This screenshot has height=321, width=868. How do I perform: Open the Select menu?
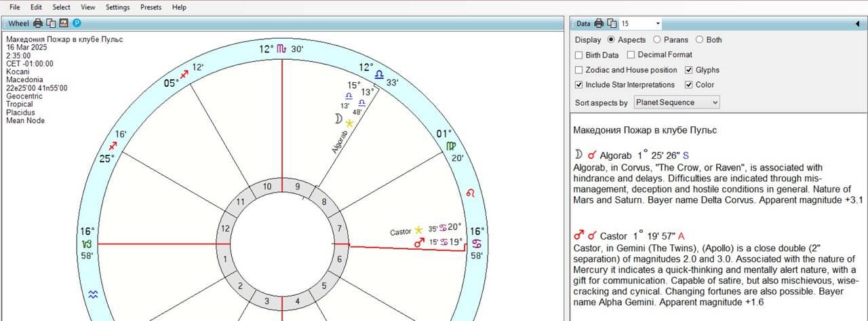point(62,7)
